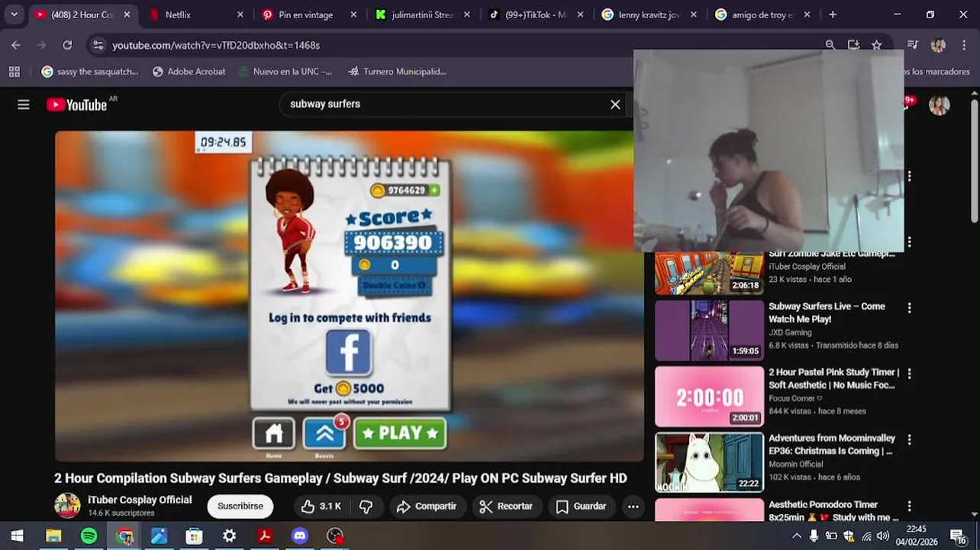Screen dimensions: 980x550
Task: Open Spotify from the taskbar
Action: point(89,536)
